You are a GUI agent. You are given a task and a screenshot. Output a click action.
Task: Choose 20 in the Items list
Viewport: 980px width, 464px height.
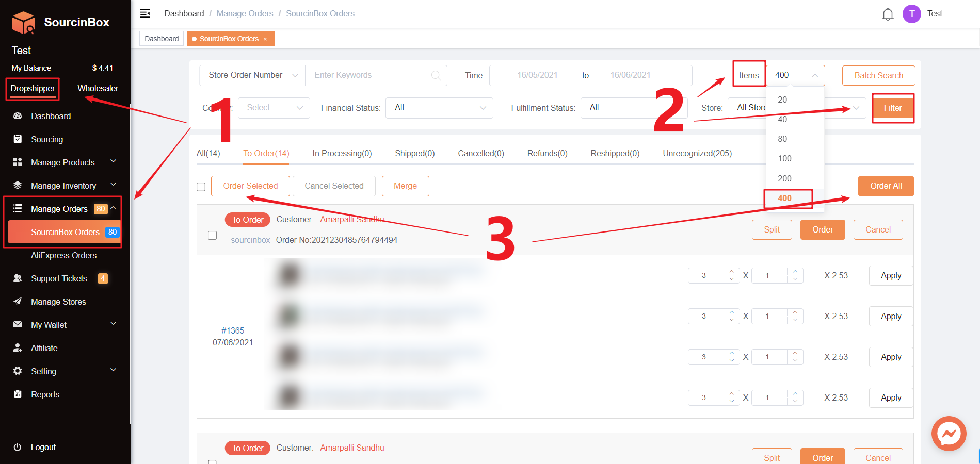tap(795, 100)
